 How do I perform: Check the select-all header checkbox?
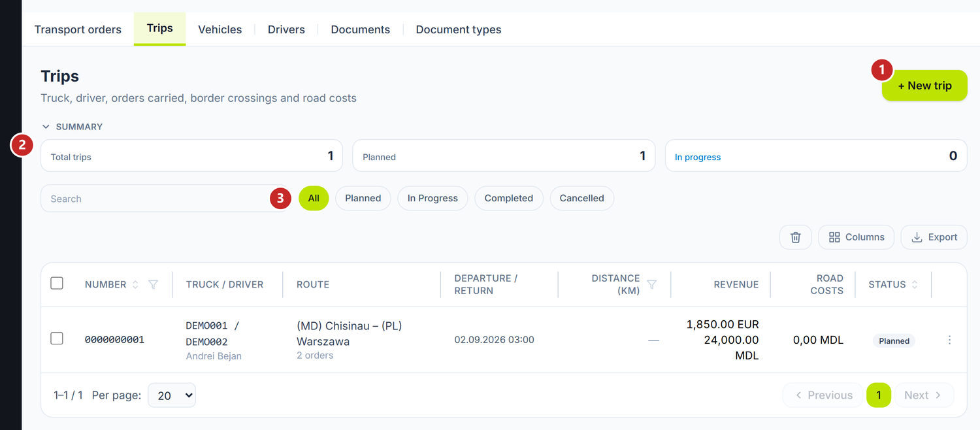point(57,283)
